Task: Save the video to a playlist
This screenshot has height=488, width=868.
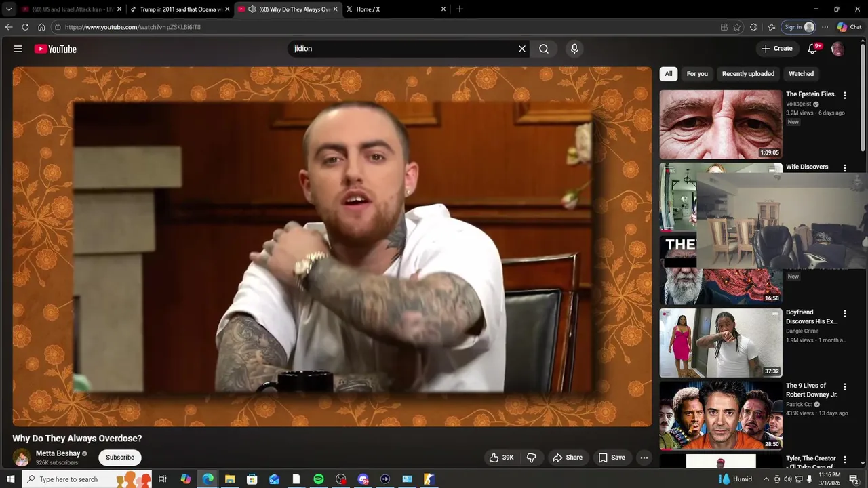Action: [x=612, y=457]
